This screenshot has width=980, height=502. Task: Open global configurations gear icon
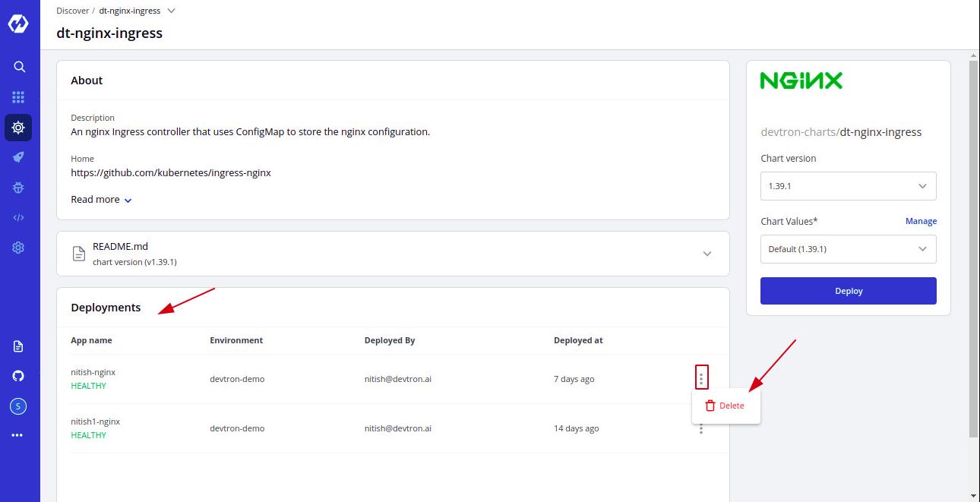click(18, 248)
